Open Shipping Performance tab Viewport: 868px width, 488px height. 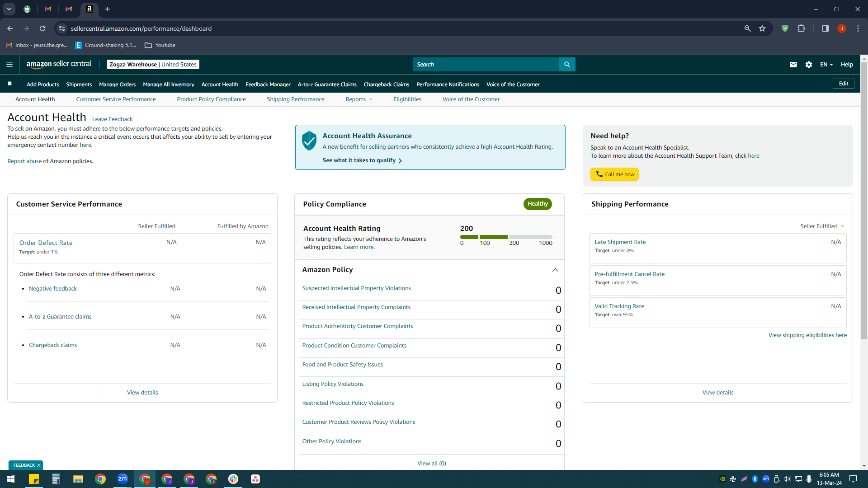pyautogui.click(x=295, y=99)
